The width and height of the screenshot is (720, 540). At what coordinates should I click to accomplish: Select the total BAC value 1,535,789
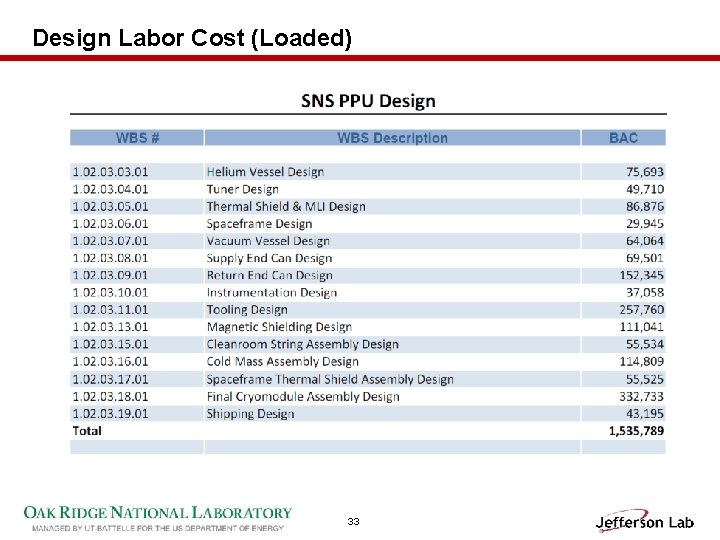[x=636, y=431]
